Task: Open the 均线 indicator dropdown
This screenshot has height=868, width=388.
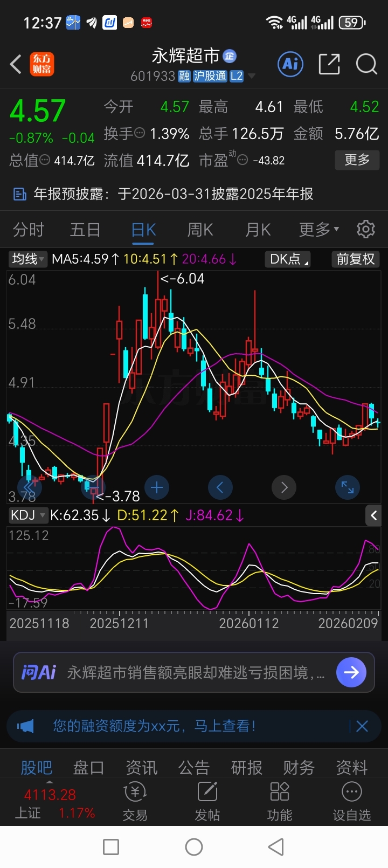Action: pos(29,259)
